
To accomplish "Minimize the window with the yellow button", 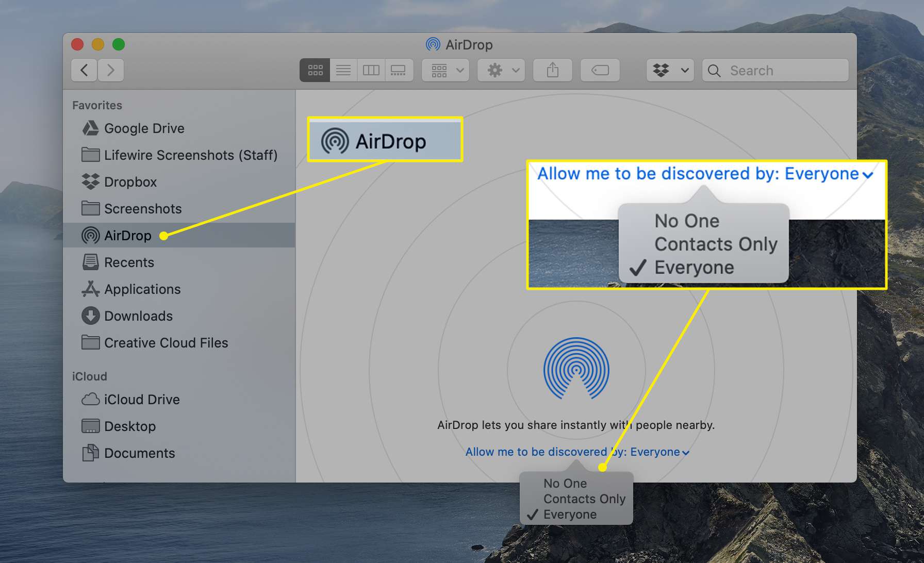I will pos(98,44).
